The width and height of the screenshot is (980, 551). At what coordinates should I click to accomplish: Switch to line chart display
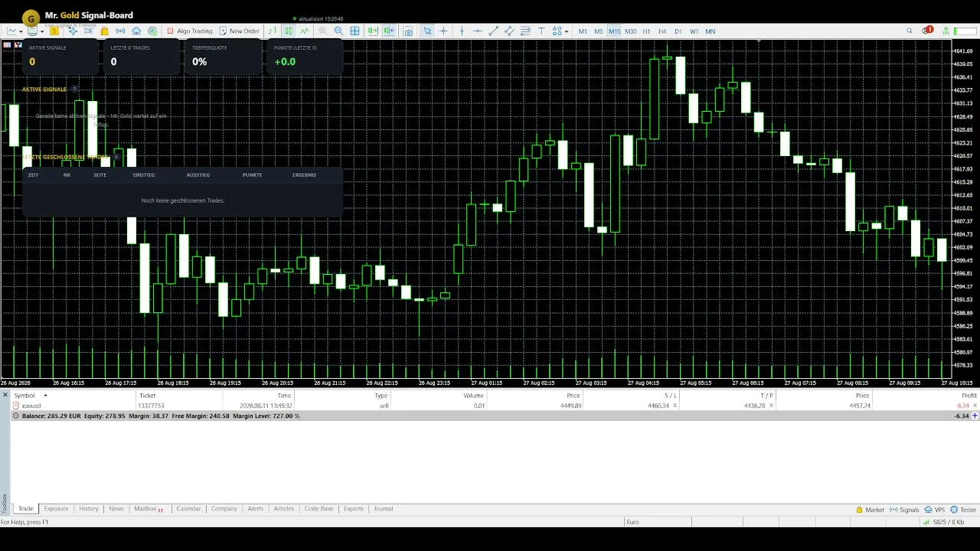(305, 31)
